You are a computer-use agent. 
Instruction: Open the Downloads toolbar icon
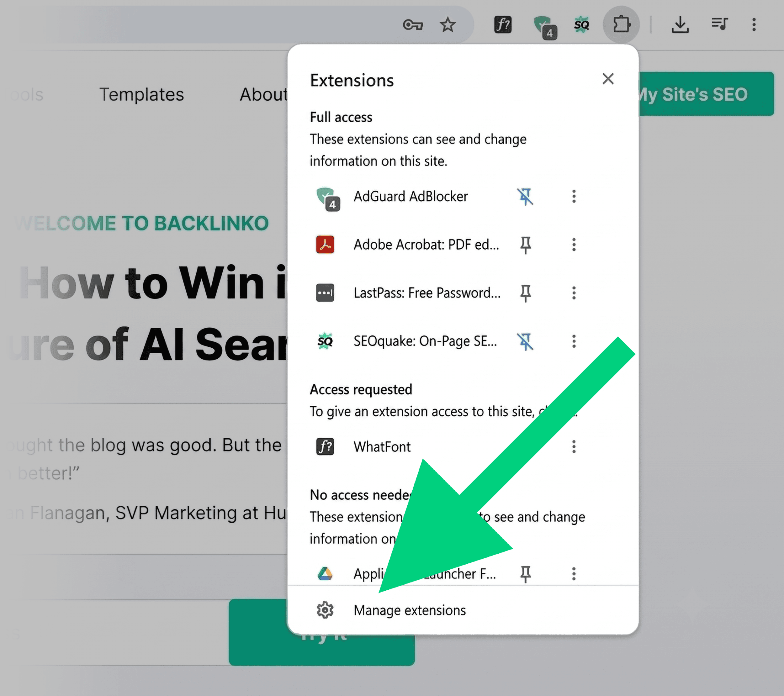pos(680,25)
